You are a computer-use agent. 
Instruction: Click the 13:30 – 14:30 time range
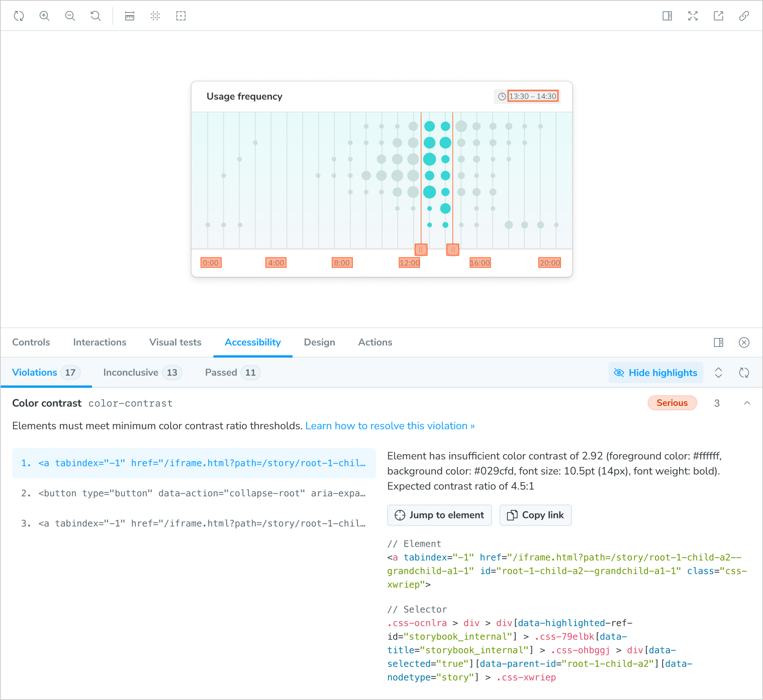[533, 96]
